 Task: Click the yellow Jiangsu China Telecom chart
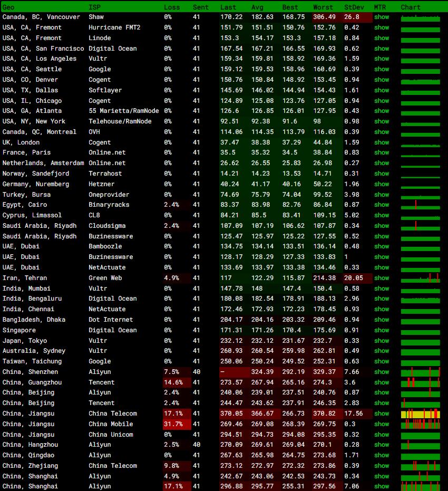(x=421, y=414)
